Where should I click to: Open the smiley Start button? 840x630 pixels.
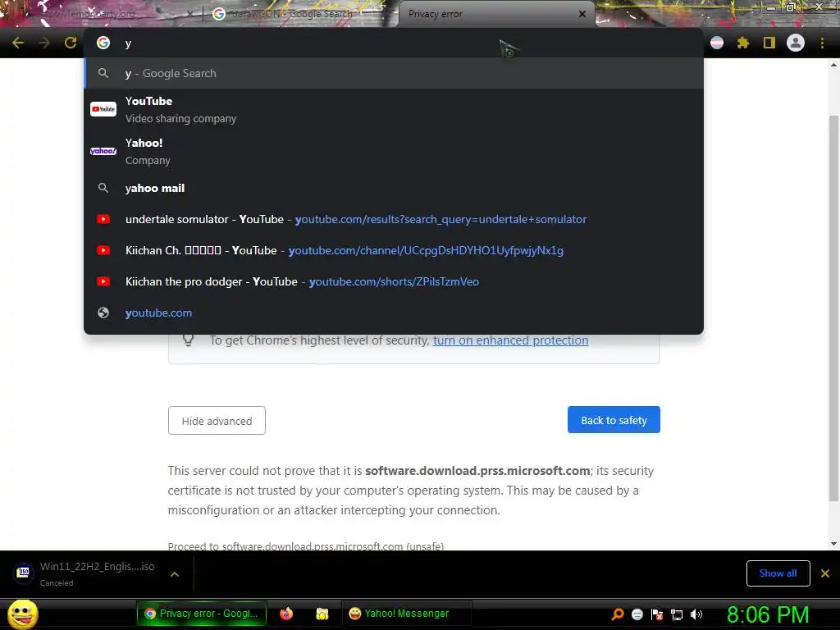click(22, 614)
